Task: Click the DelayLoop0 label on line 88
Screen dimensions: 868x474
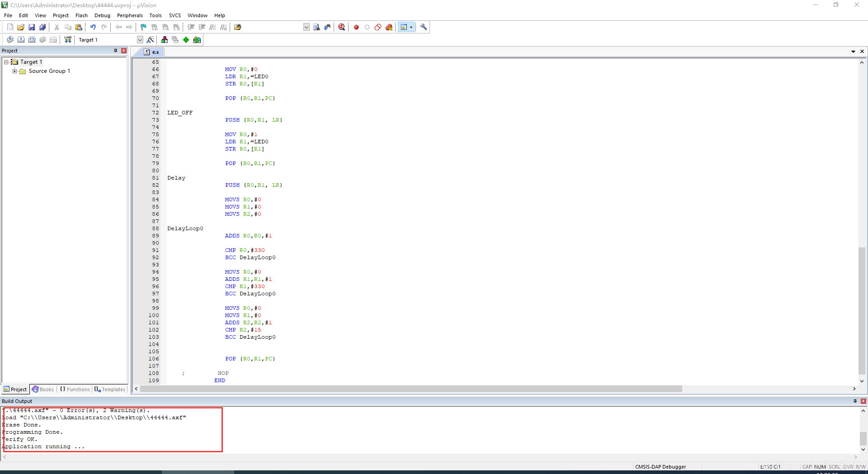Action: (185, 228)
